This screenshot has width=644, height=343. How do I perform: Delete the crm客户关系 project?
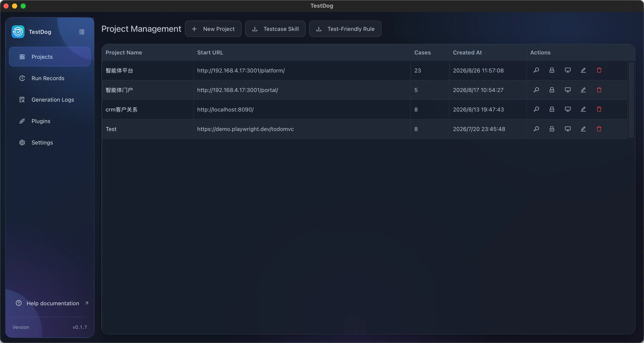(x=599, y=109)
